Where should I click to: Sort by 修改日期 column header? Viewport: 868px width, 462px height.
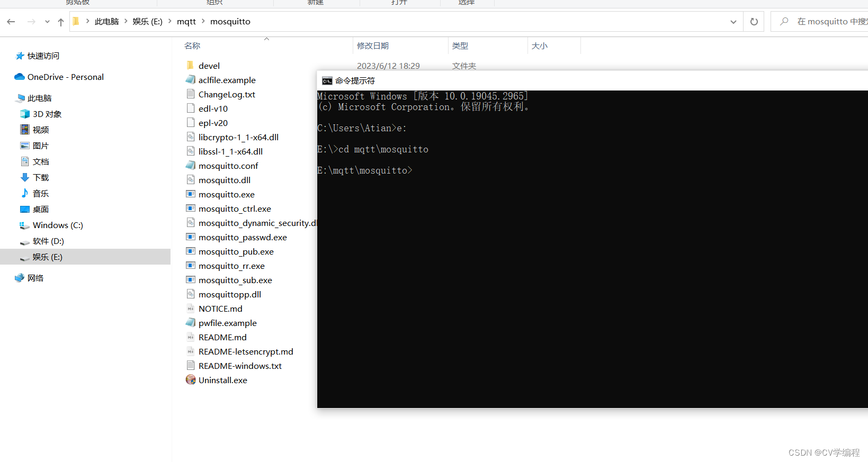coord(373,46)
